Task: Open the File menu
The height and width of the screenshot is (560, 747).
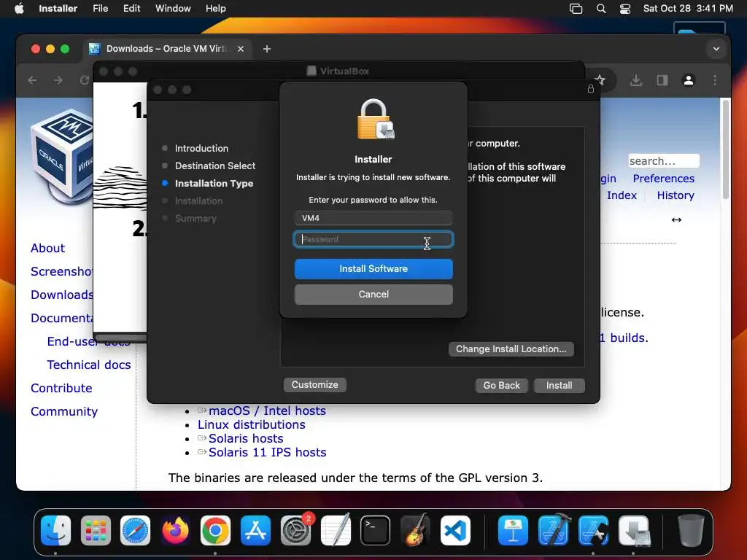Action: pyautogui.click(x=100, y=9)
